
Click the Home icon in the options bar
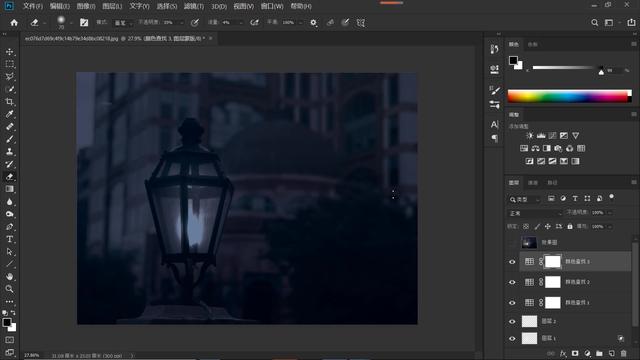(x=14, y=23)
